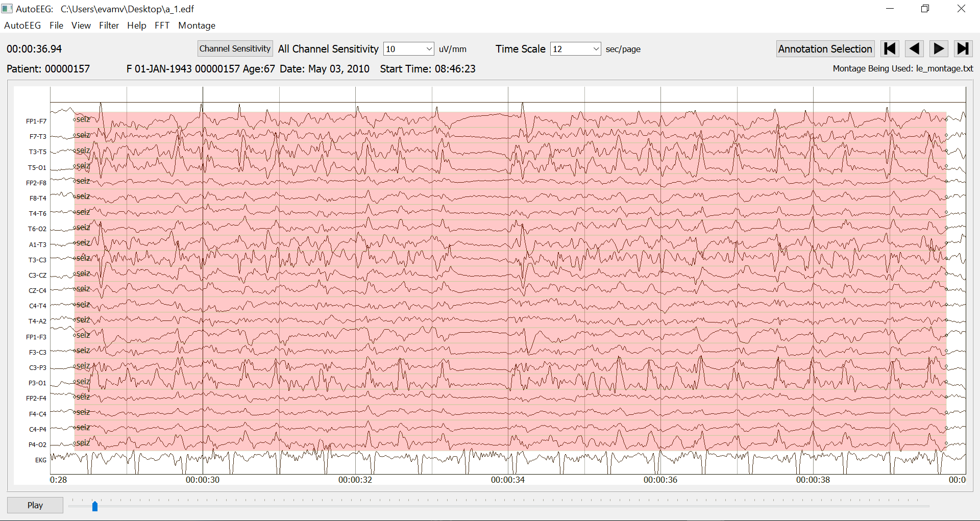The width and height of the screenshot is (980, 521).
Task: Go to next page arrow
Action: pos(939,49)
